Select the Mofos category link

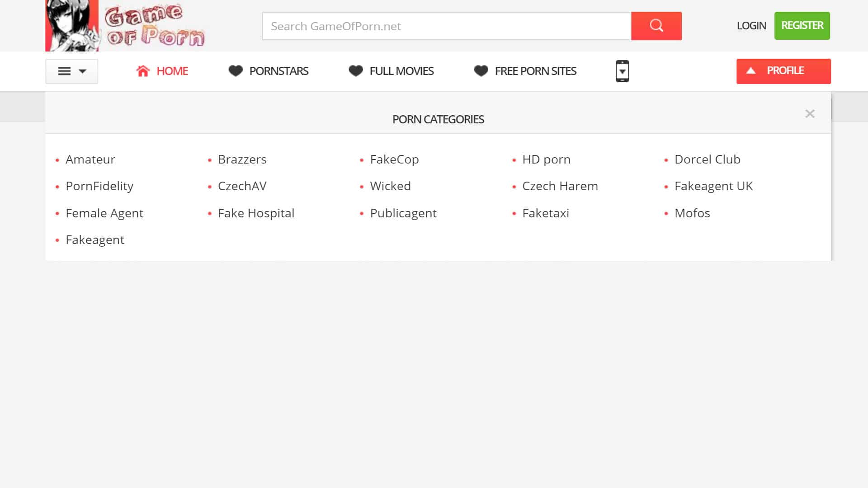click(x=692, y=213)
